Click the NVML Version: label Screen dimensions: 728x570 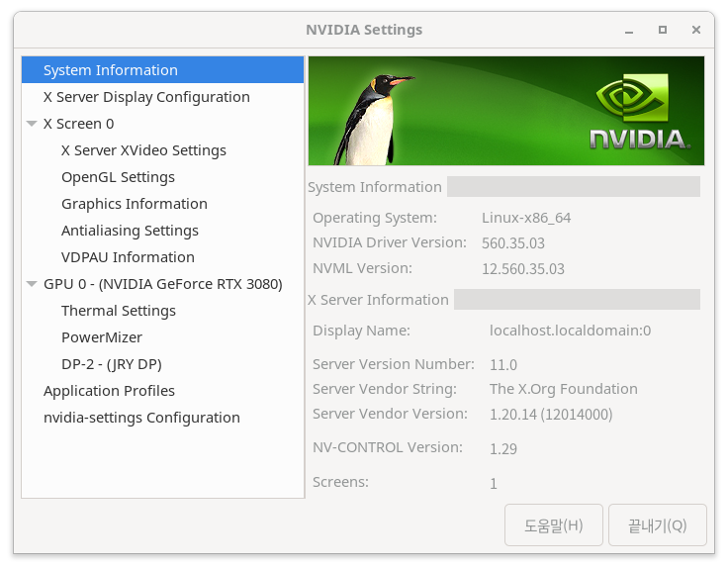(x=362, y=268)
